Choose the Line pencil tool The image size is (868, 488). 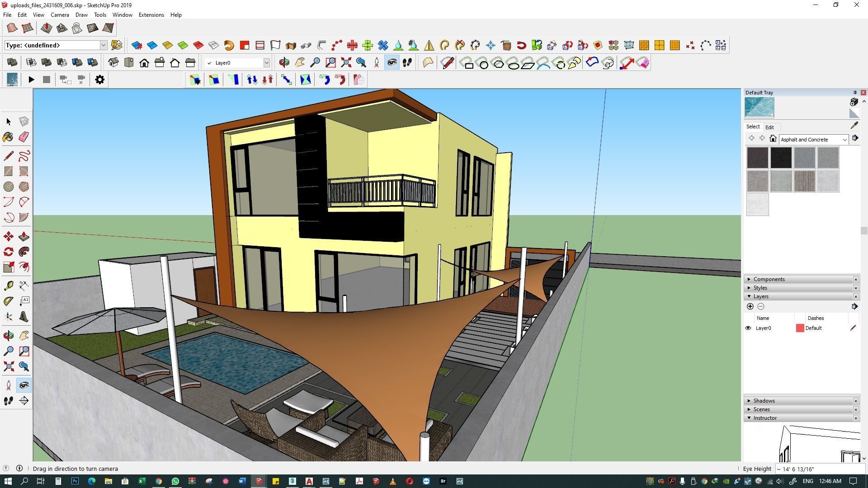[8, 156]
